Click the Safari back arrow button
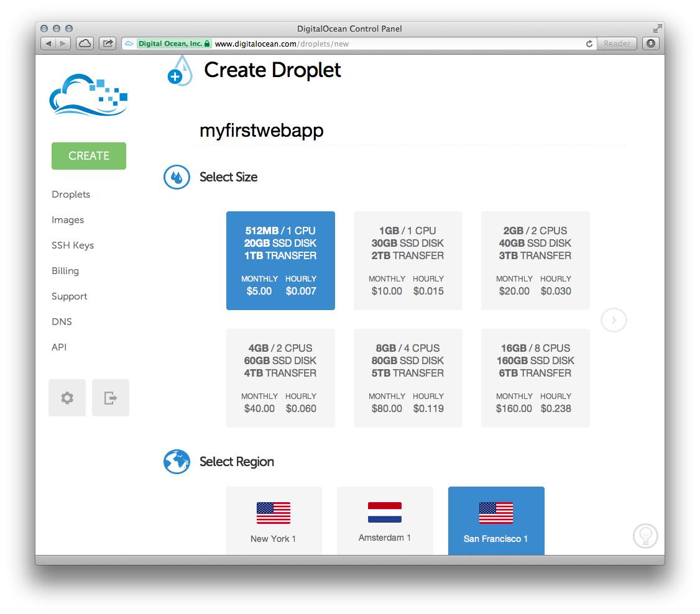700x614 pixels. pyautogui.click(x=48, y=44)
